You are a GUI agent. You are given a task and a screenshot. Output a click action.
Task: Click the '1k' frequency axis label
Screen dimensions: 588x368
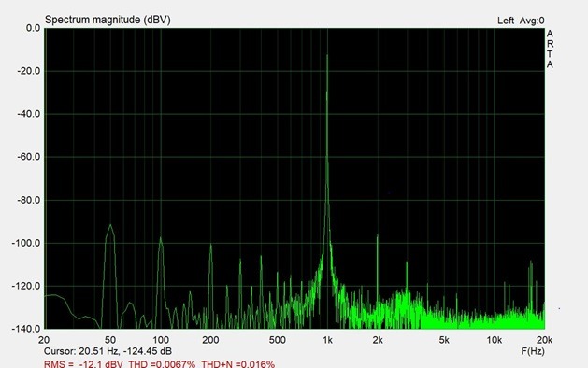[x=327, y=340]
